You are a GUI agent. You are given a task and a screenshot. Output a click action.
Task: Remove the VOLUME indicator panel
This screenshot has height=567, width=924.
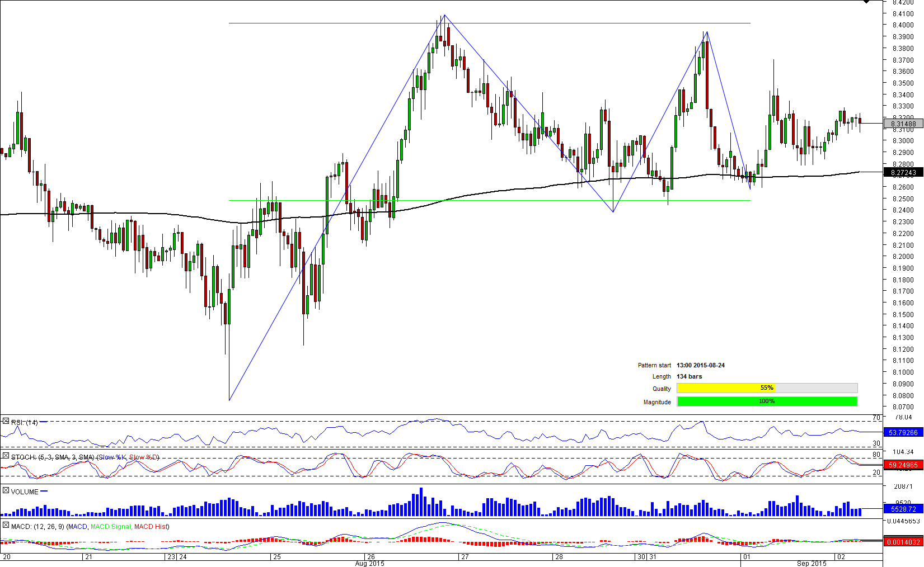click(6, 491)
